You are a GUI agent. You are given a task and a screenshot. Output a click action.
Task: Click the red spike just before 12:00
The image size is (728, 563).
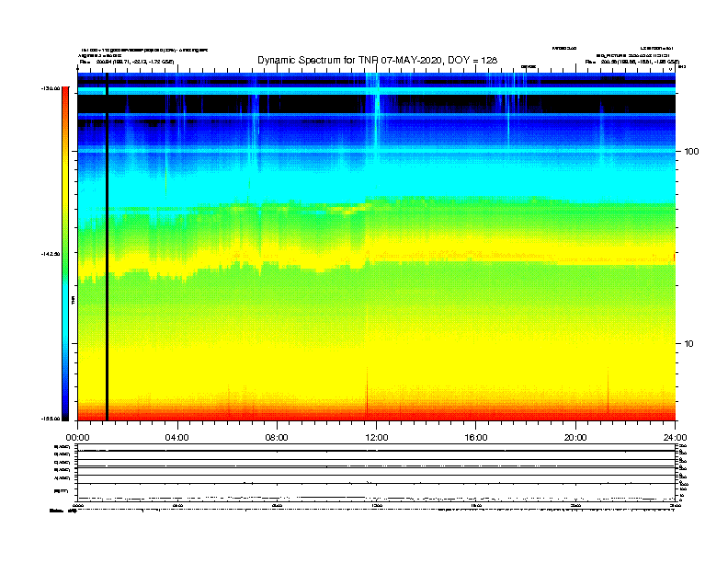(368, 393)
